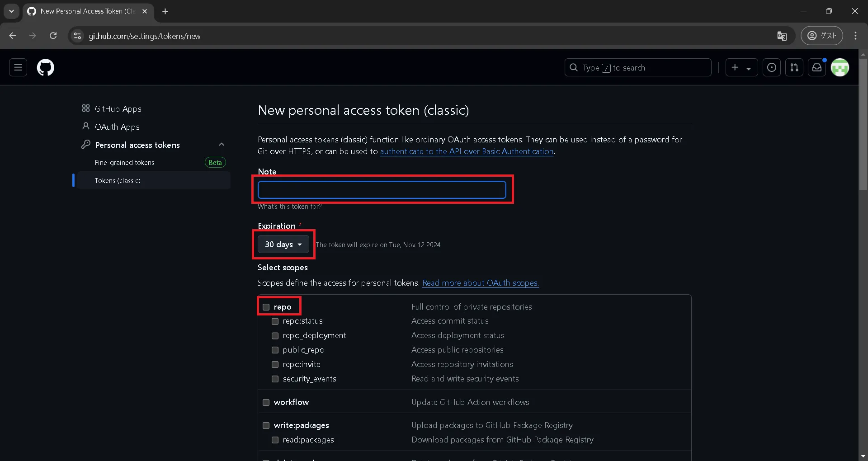Open the Create new plus menu

point(741,67)
